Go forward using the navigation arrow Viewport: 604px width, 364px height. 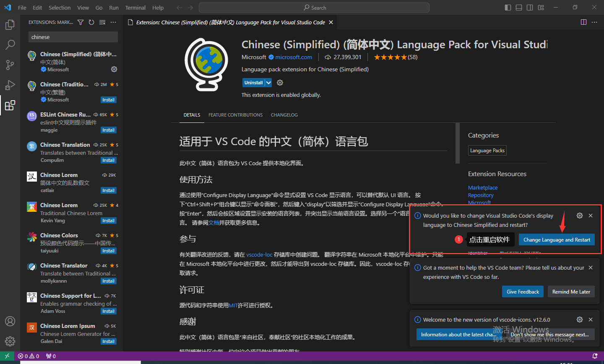(190, 8)
